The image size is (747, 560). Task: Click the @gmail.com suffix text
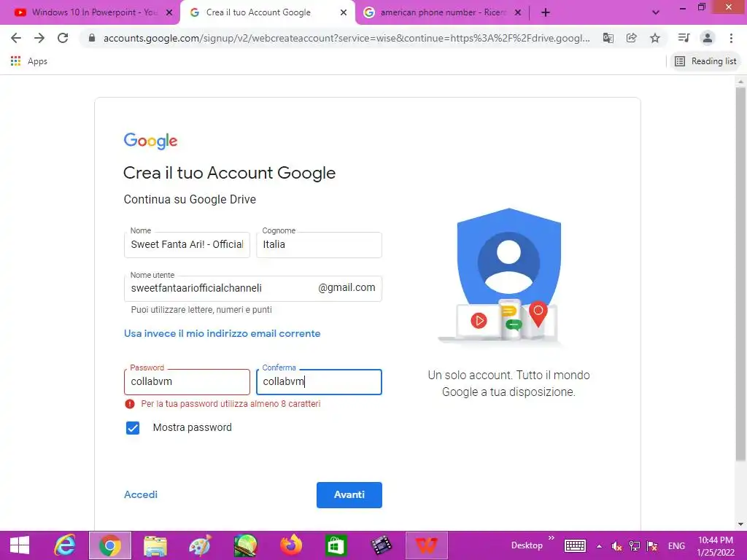click(347, 287)
